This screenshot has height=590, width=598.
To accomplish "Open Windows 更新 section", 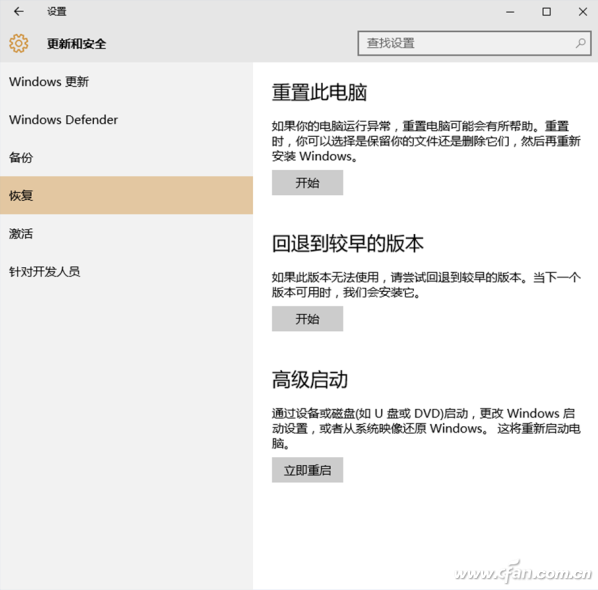I will (x=126, y=81).
